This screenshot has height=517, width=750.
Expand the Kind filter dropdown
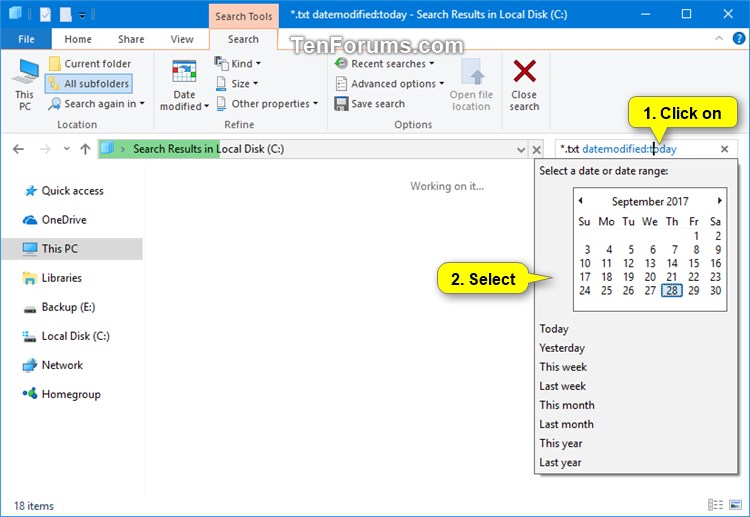pos(238,64)
